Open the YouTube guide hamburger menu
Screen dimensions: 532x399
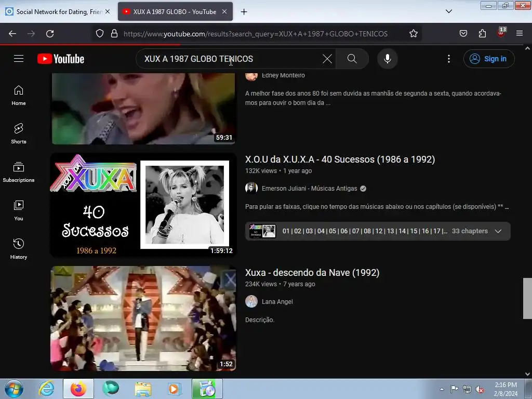click(x=19, y=59)
